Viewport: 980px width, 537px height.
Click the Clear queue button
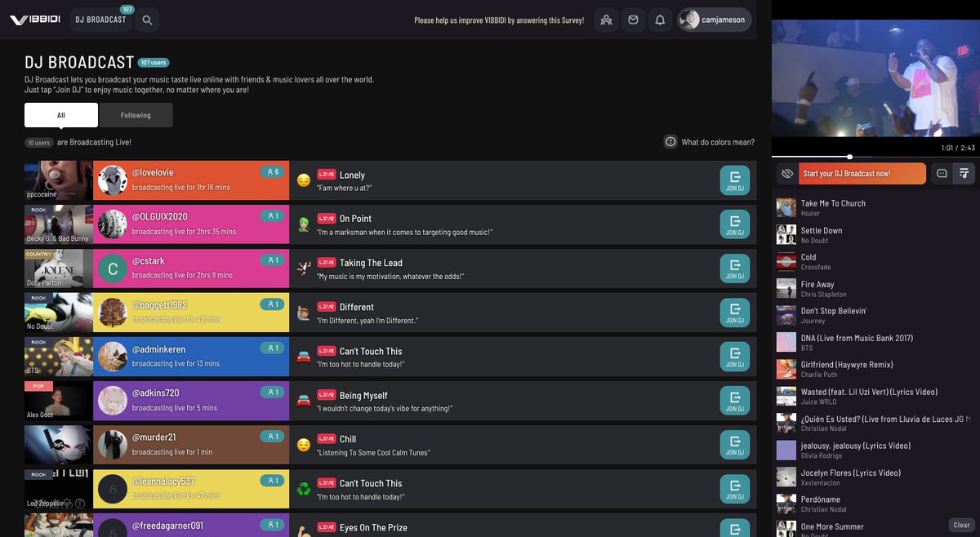[962, 525]
